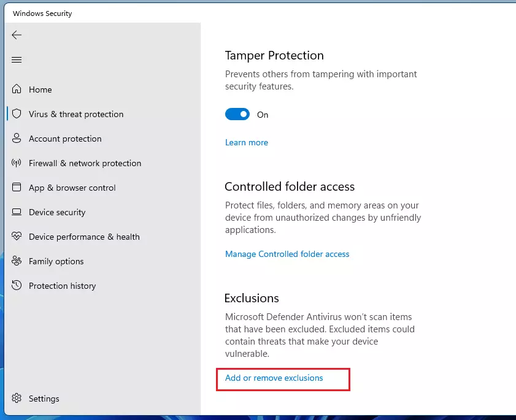This screenshot has height=420, width=516.
Task: Navigate to Account protection page
Action: [65, 139]
